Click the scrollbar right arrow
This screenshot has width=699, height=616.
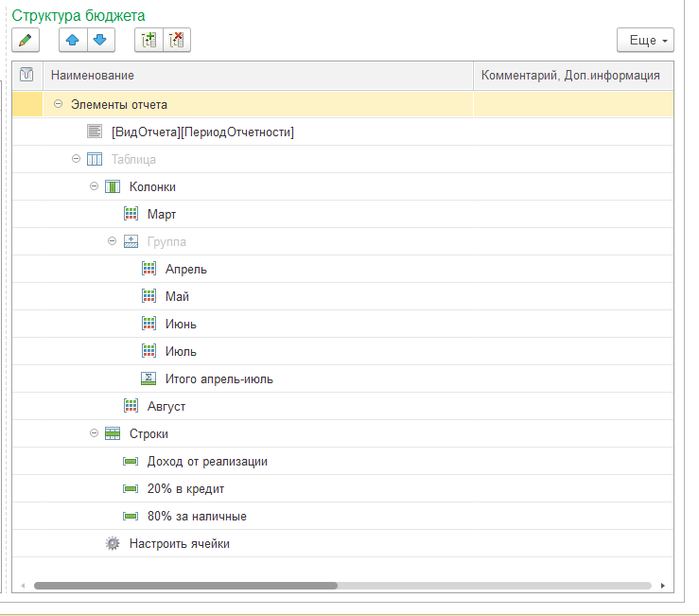663,586
